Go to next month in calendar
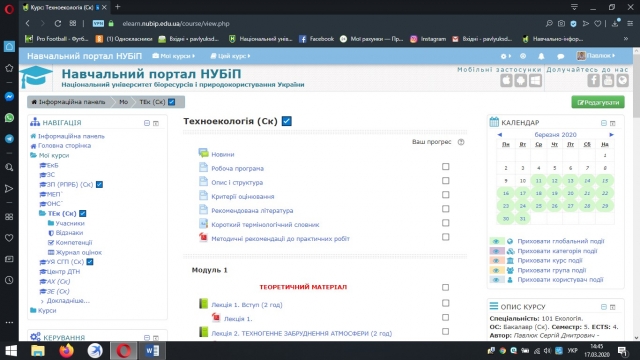 tap(611, 135)
